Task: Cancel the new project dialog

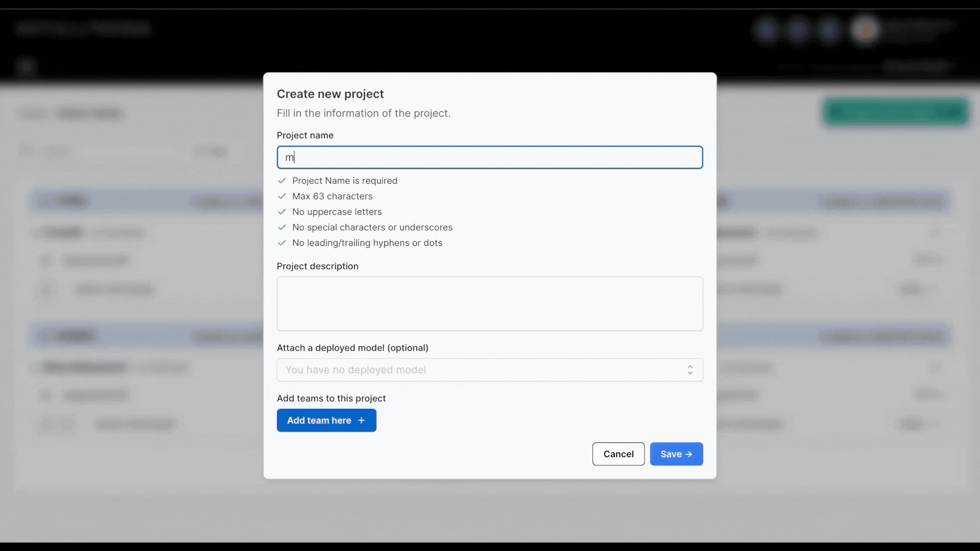Action: [x=618, y=454]
